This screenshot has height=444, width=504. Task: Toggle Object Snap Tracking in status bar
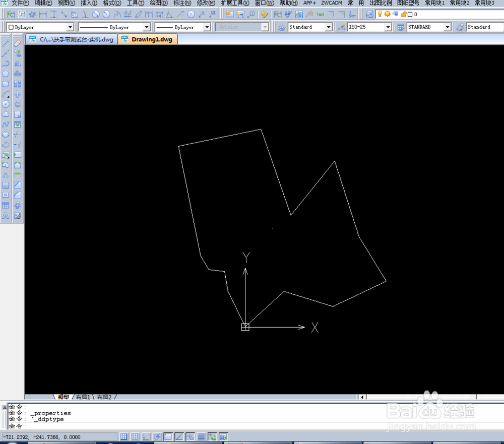click(x=179, y=436)
